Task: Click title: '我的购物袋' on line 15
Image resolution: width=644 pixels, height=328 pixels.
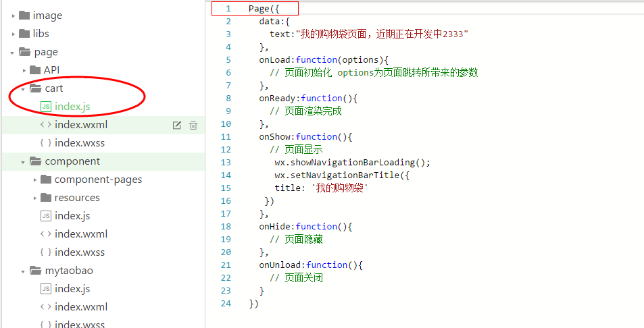Action: (321, 188)
